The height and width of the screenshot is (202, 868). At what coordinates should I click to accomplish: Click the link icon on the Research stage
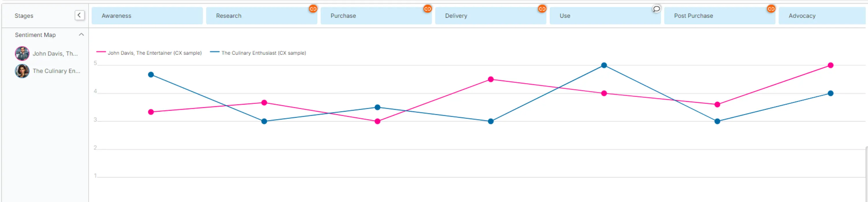click(313, 9)
